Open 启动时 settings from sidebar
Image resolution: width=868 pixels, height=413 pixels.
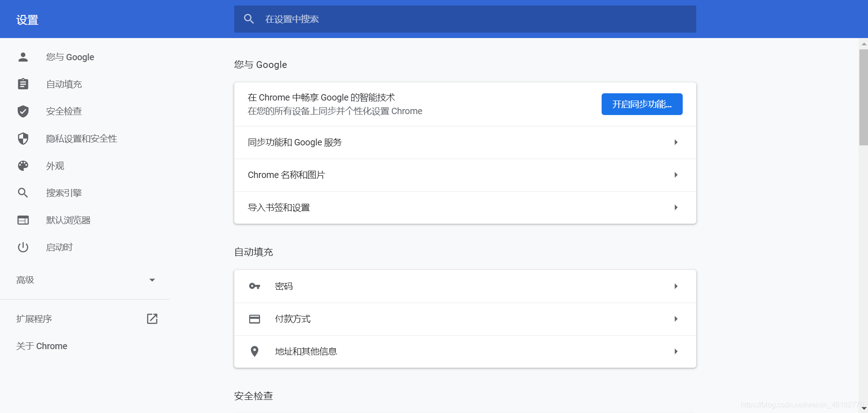(x=59, y=247)
